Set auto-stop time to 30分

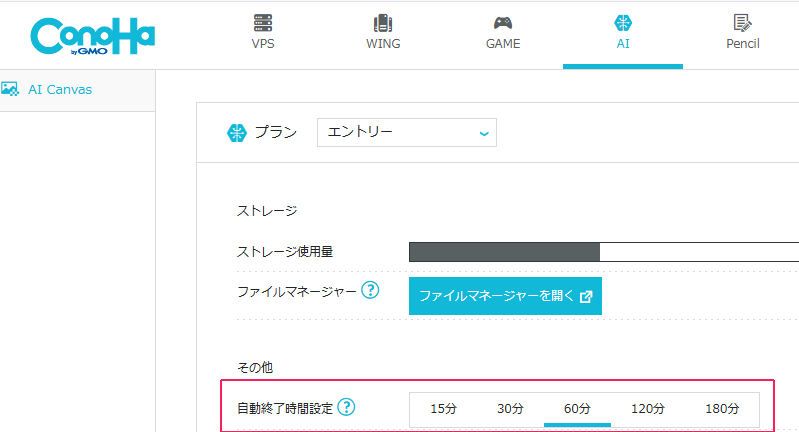click(x=511, y=409)
